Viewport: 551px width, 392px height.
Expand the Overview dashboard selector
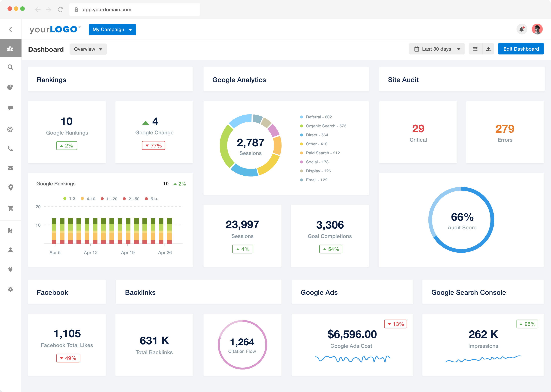tap(88, 49)
